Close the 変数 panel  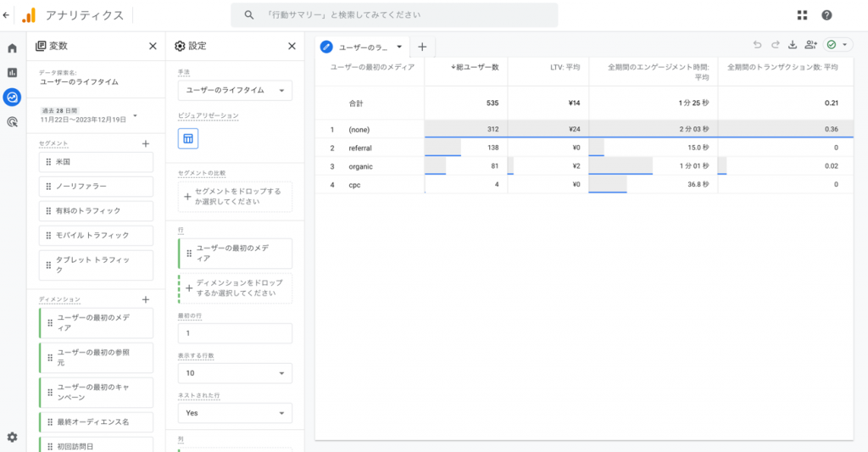tap(153, 47)
